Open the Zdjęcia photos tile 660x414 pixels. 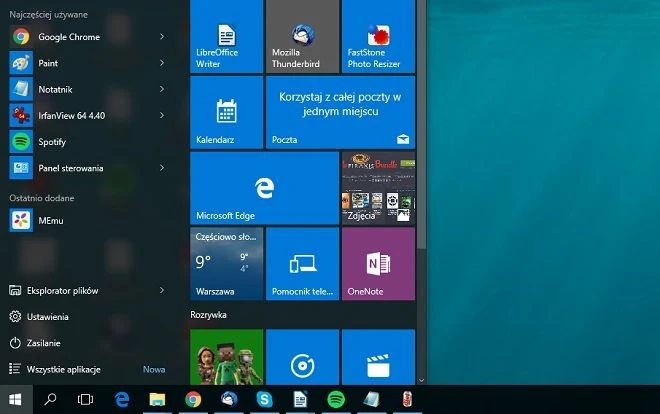[378, 188]
